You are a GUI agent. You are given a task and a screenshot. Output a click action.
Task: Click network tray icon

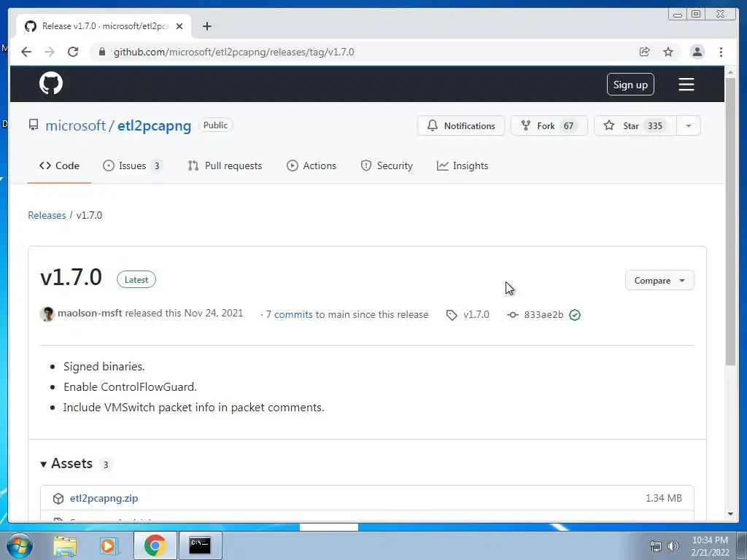point(656,546)
